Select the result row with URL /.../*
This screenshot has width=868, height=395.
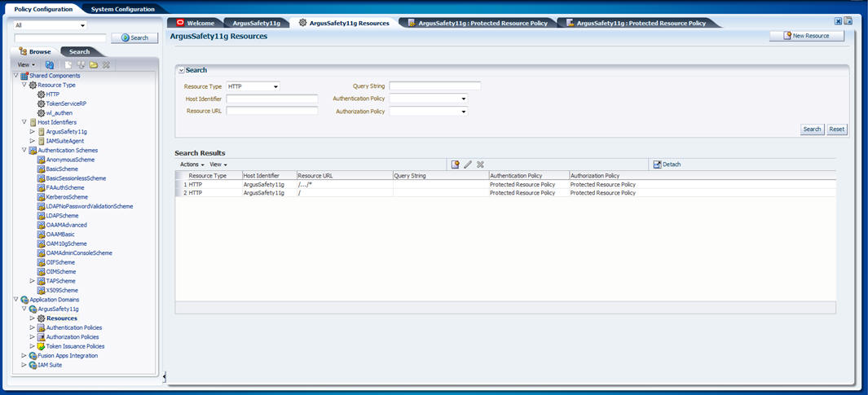[505, 184]
